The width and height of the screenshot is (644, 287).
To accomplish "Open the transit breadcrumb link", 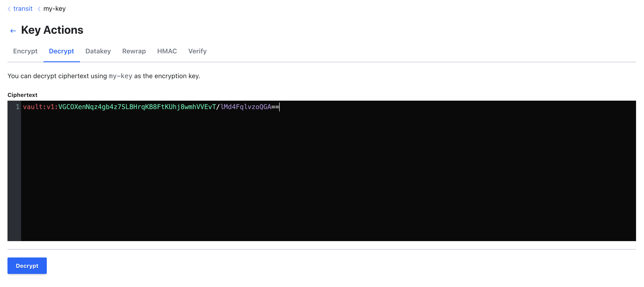I will tap(23, 8).
